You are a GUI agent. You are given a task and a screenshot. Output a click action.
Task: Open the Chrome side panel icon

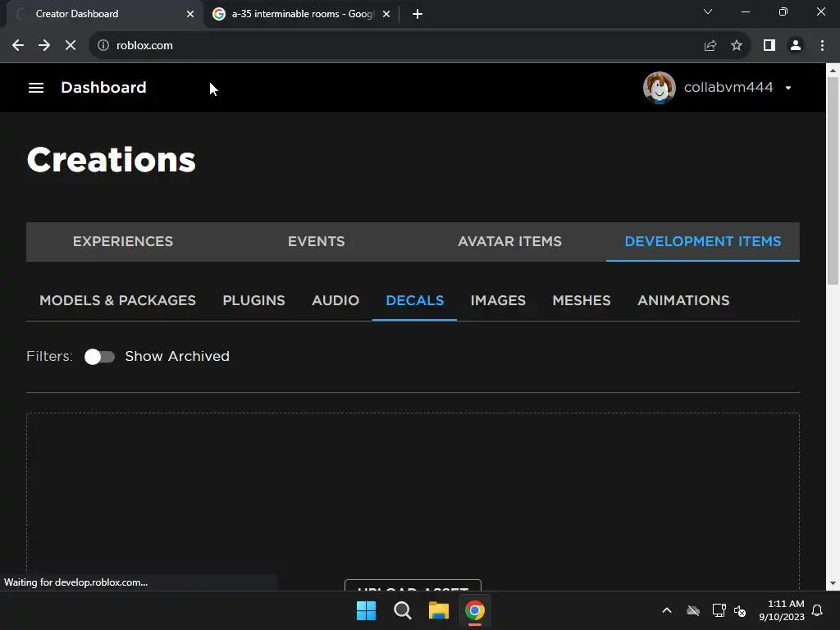point(769,46)
